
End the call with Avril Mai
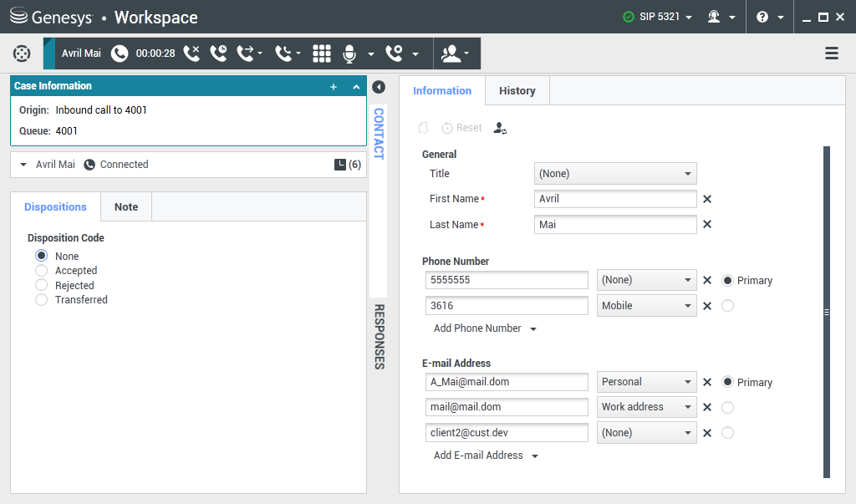pyautogui.click(x=192, y=53)
